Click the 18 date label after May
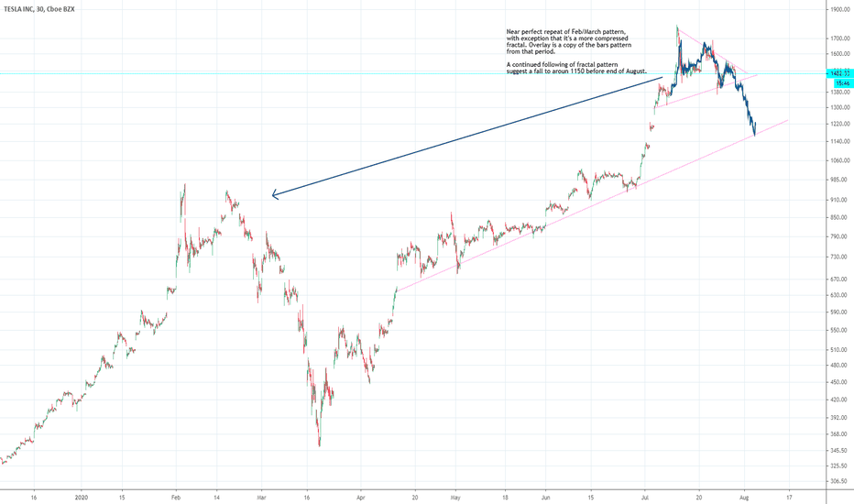 click(505, 498)
